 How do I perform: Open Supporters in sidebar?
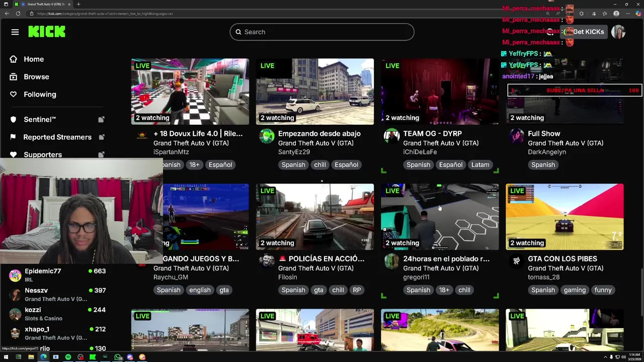point(43,155)
